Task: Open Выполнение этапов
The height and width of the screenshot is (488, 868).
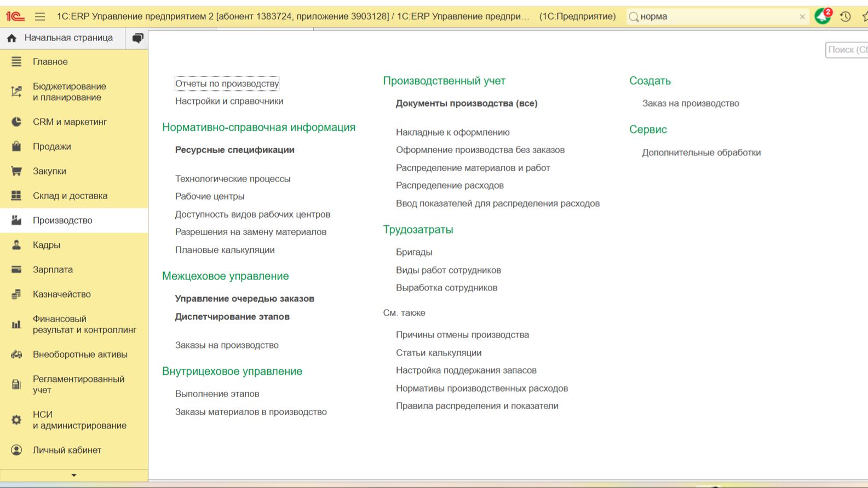Action: (x=217, y=394)
